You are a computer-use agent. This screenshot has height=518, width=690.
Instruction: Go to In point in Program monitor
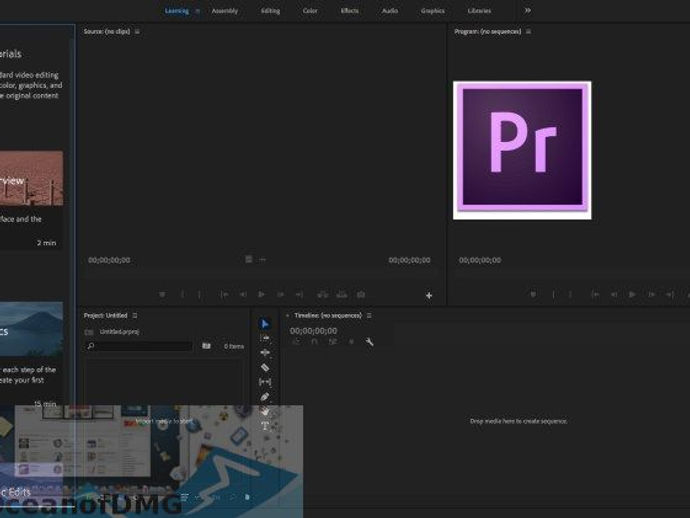[595, 294]
